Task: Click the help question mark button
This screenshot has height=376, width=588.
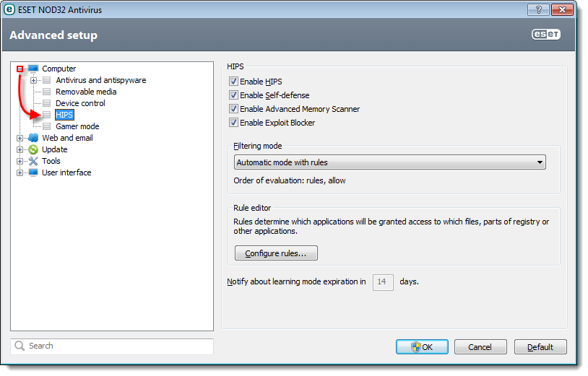Action: [x=538, y=9]
